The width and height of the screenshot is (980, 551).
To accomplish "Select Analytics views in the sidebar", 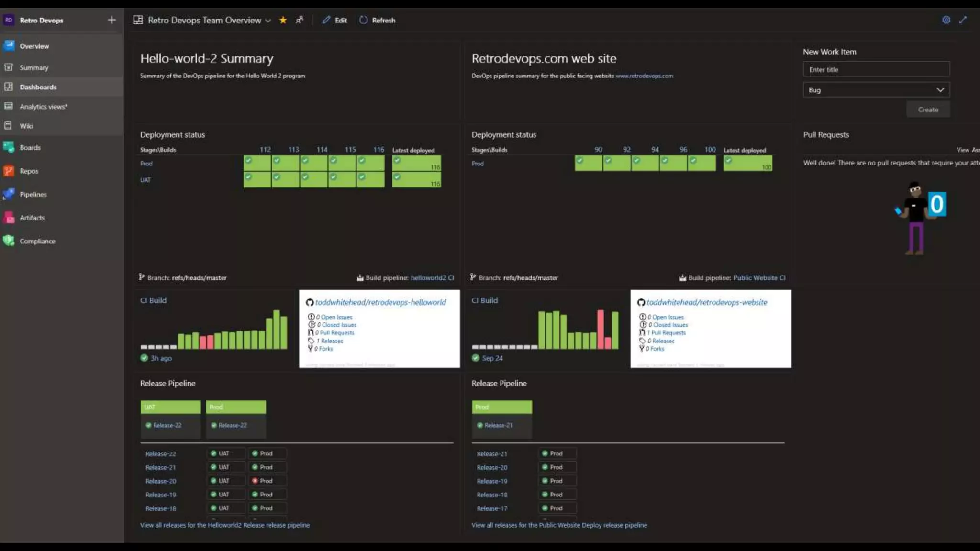I will pos(43,107).
